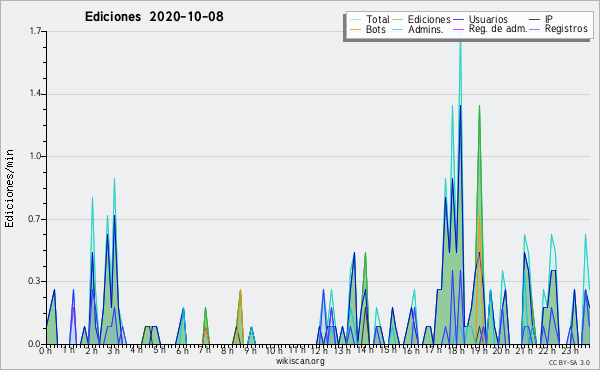Screen dimensions: 600x370
Task: Click the '18 h' x-axis label
Action: [x=457, y=350]
